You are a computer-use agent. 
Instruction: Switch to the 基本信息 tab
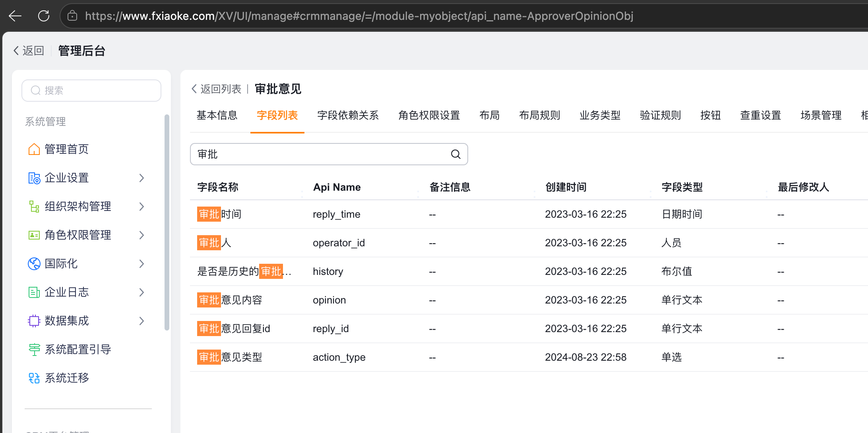pyautogui.click(x=217, y=115)
